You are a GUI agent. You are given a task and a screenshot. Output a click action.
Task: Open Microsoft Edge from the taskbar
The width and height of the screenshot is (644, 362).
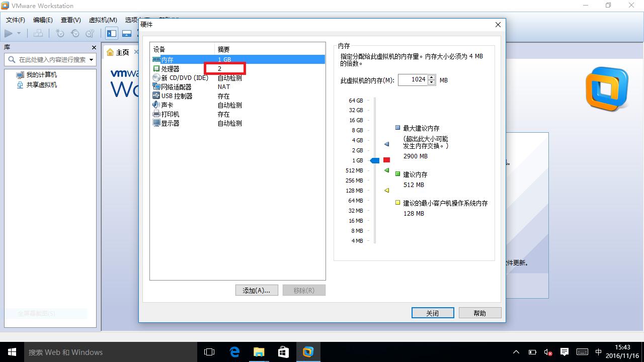[234, 352]
